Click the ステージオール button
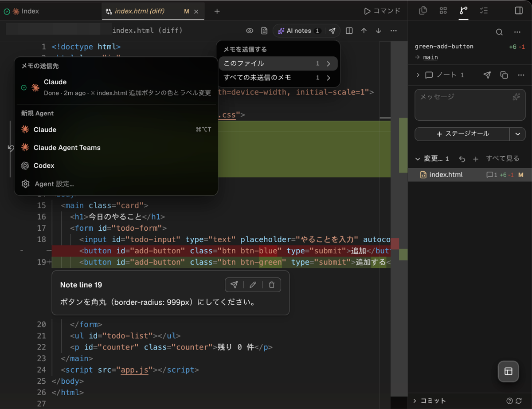This screenshot has height=409, width=532. 462,134
